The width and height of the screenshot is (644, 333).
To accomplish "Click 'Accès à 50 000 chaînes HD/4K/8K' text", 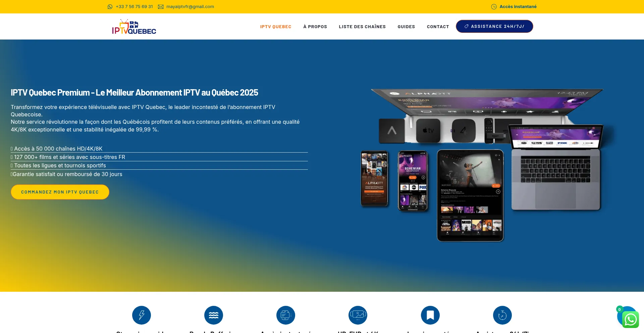I will [58, 149].
